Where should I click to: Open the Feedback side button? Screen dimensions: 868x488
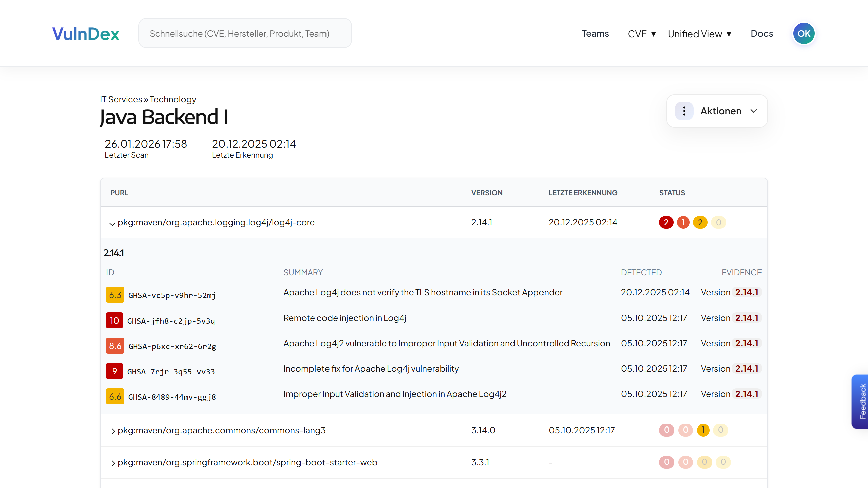[861, 401]
